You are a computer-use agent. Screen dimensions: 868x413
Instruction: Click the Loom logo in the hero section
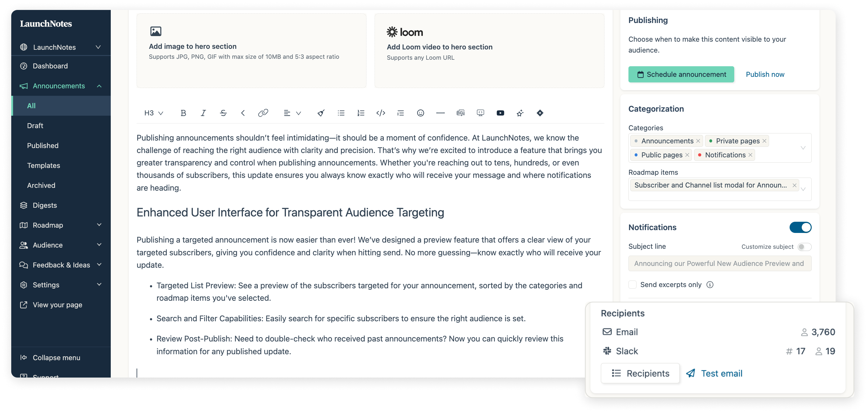[x=405, y=32]
